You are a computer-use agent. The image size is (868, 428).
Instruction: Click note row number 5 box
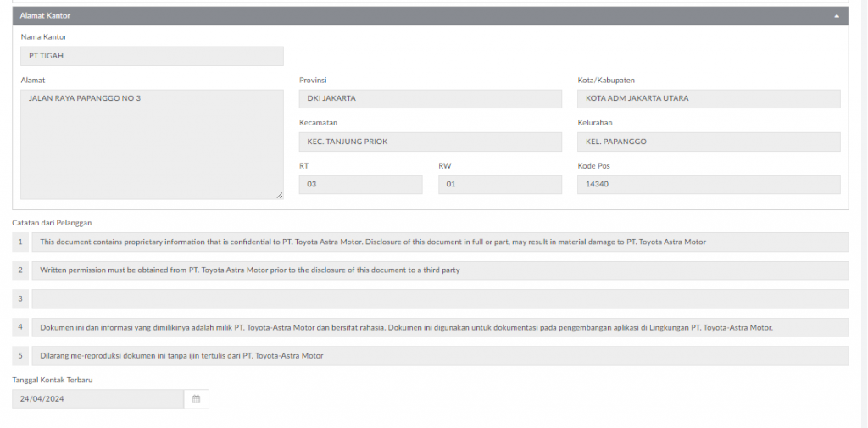click(20, 355)
